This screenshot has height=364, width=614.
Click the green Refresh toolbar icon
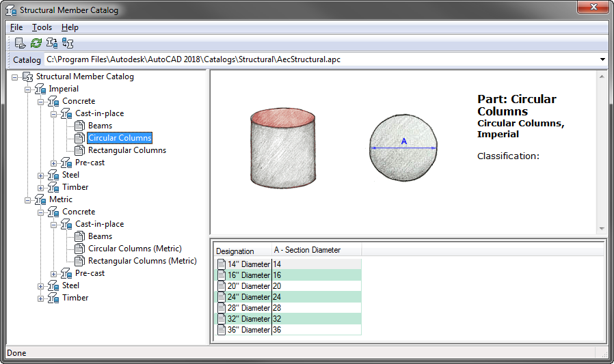(x=36, y=43)
